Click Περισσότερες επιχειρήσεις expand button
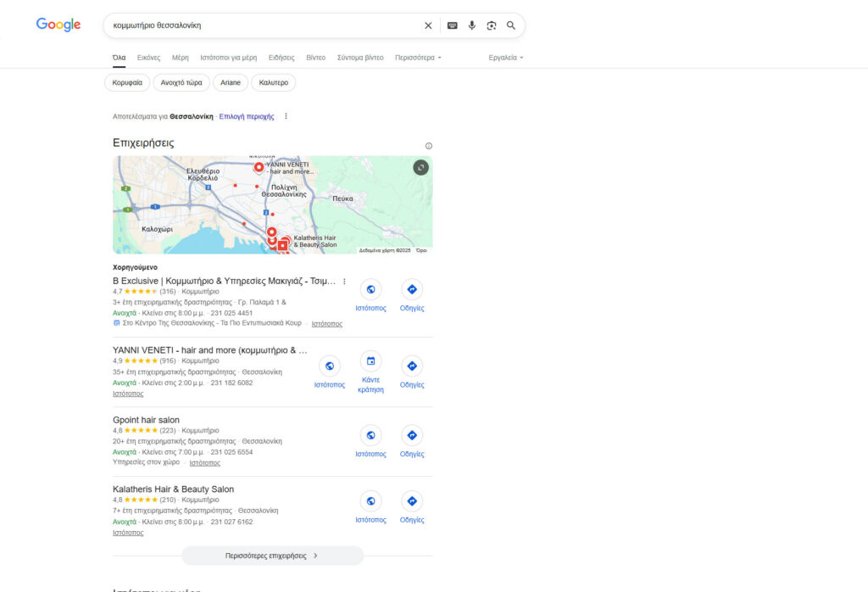 click(272, 556)
